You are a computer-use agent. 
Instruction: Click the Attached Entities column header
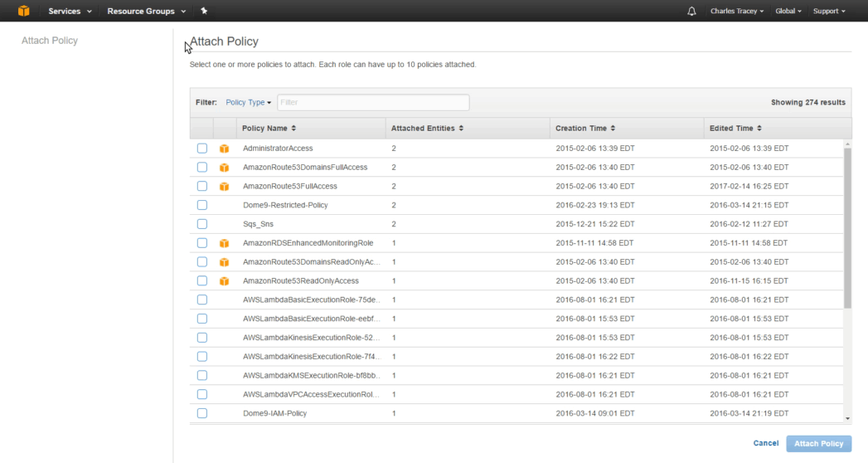coord(468,128)
